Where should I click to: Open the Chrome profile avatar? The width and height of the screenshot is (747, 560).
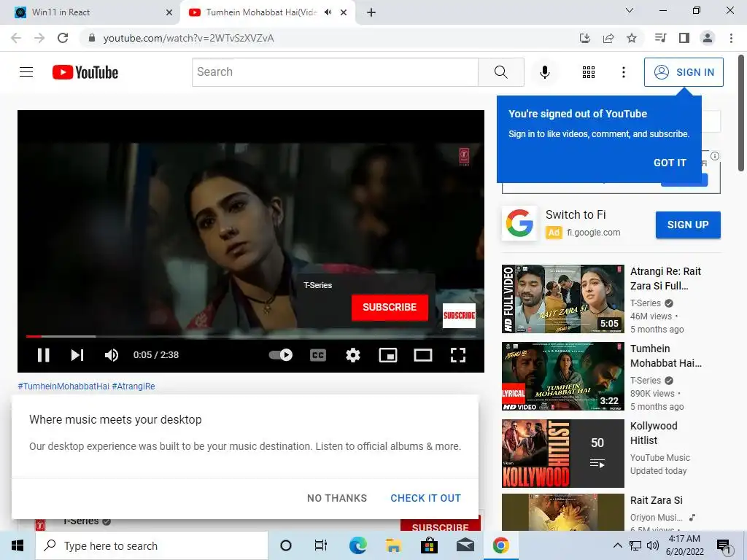[708, 38]
